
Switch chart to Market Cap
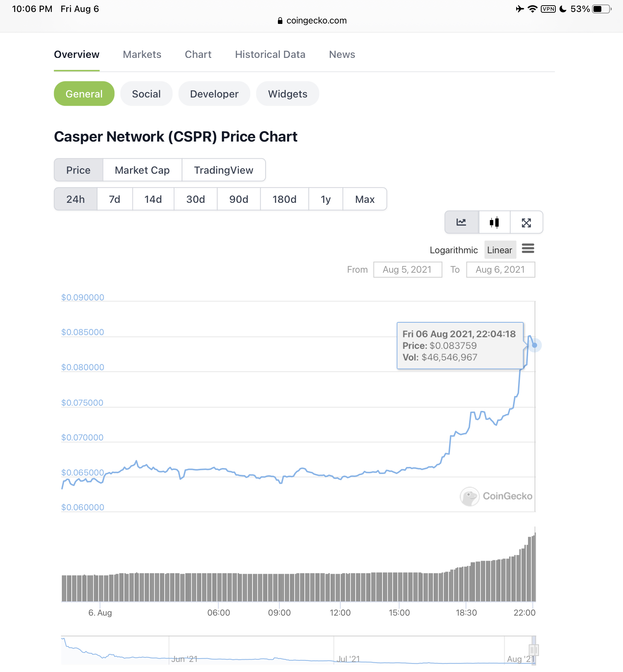[x=142, y=170]
